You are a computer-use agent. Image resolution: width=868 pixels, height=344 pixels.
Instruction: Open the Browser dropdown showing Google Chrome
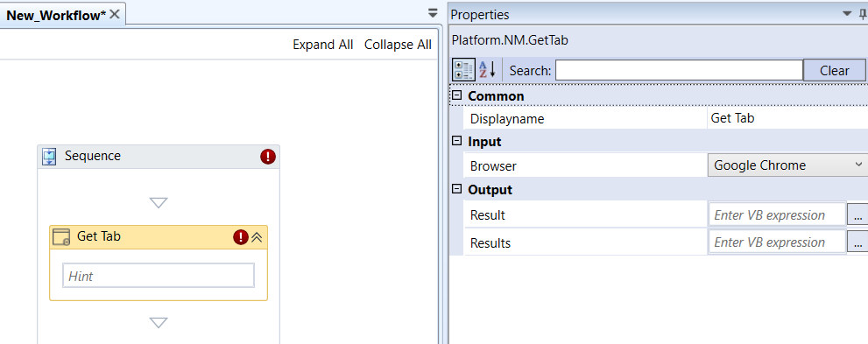(787, 165)
